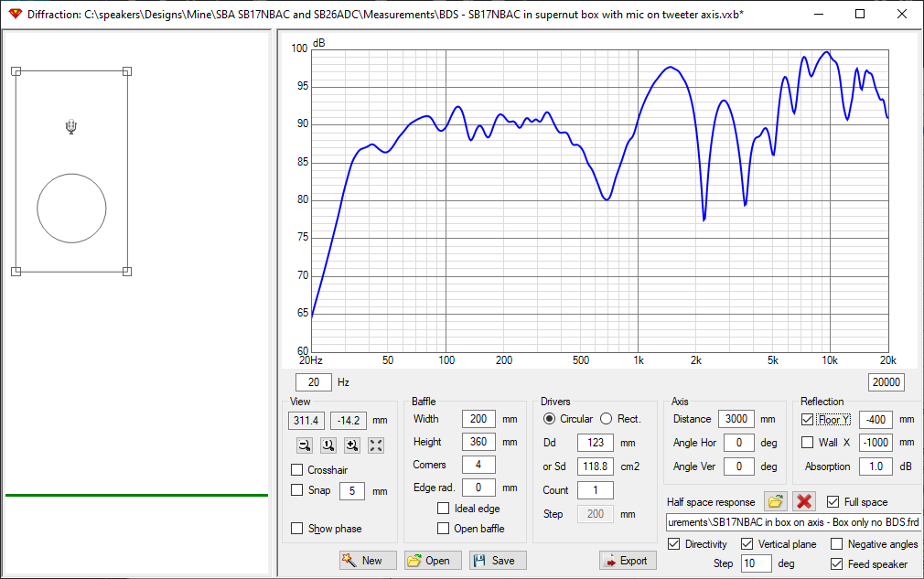Click the driver Count field

click(596, 490)
